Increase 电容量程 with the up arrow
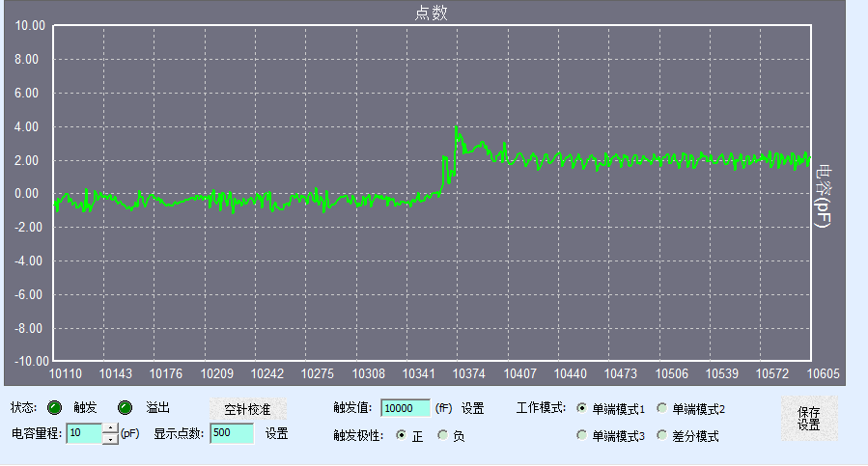Screen dimensions: 868x466 point(110,428)
